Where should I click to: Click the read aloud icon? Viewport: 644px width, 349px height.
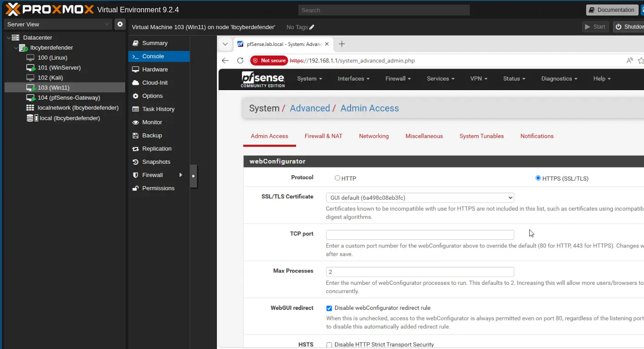[629, 61]
